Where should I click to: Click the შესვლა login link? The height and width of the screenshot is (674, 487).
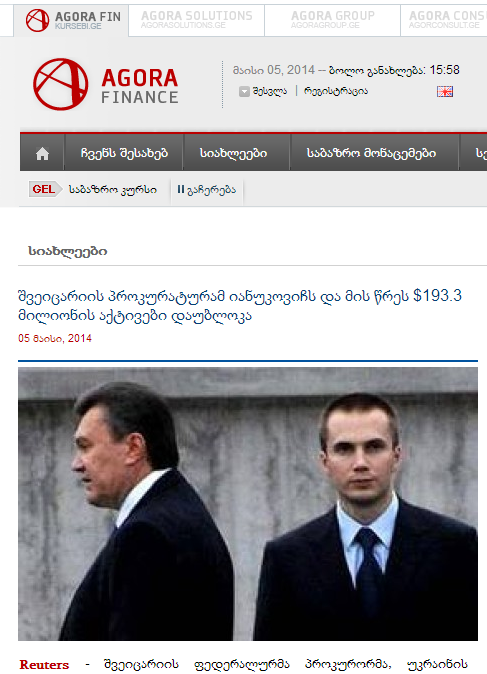[x=270, y=91]
